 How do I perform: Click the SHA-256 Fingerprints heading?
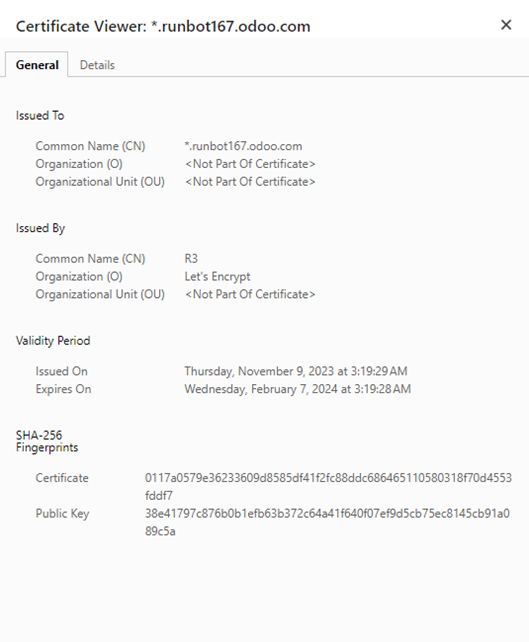pyautogui.click(x=47, y=441)
